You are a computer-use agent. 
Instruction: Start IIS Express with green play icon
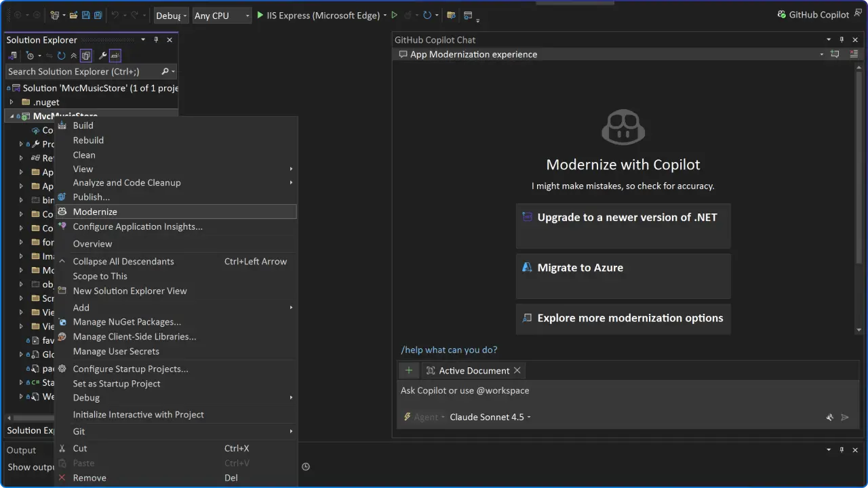point(260,15)
